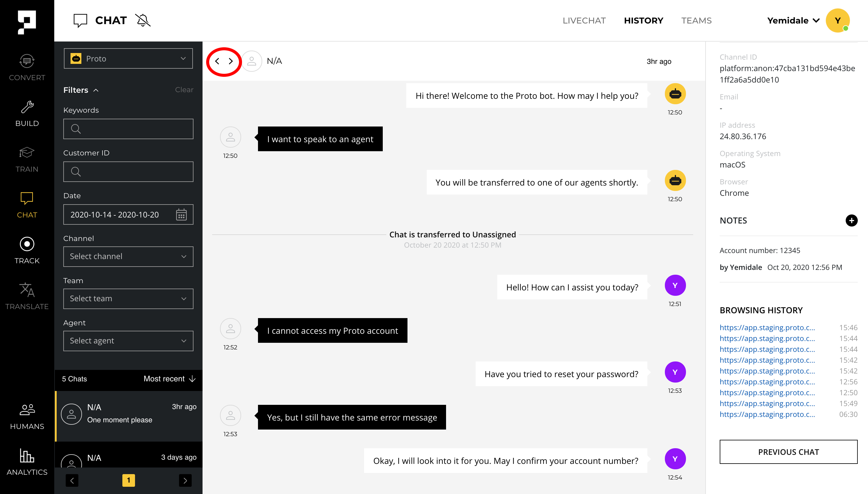This screenshot has width=868, height=494.
Task: Open browsing history link at 12:56
Action: (767, 382)
